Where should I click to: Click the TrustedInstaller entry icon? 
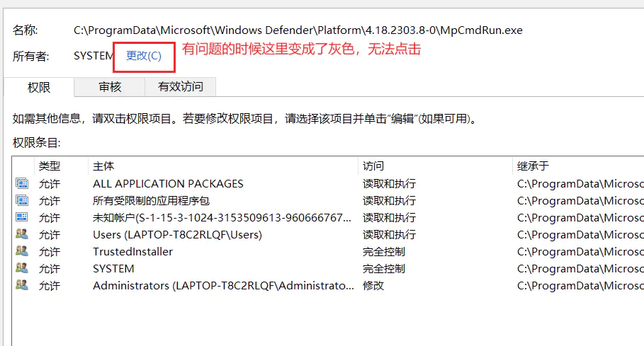22,251
